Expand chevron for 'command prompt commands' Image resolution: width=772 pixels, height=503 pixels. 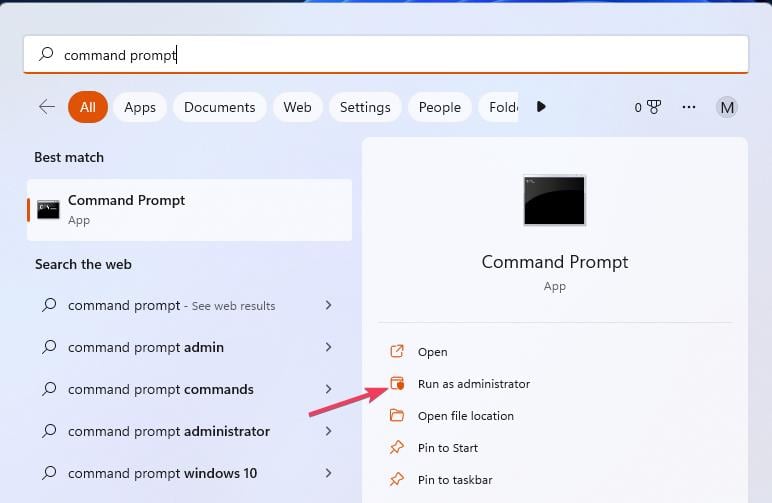coord(328,389)
